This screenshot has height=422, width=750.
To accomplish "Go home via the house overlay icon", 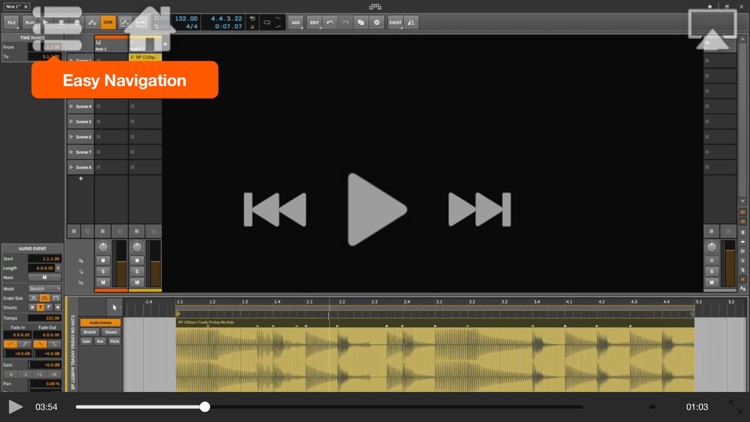I will [x=150, y=28].
